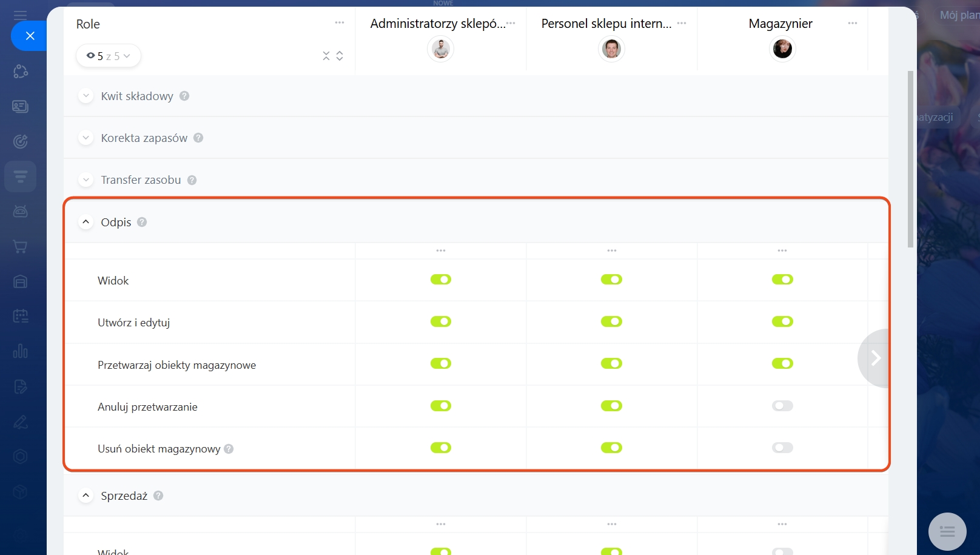Open the hexagon sidebar icon

pyautogui.click(x=20, y=456)
